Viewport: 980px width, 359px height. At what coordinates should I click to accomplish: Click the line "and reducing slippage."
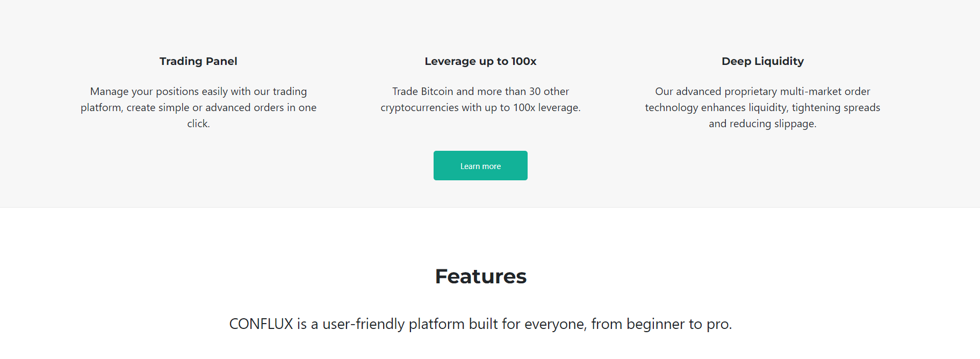coord(762,124)
